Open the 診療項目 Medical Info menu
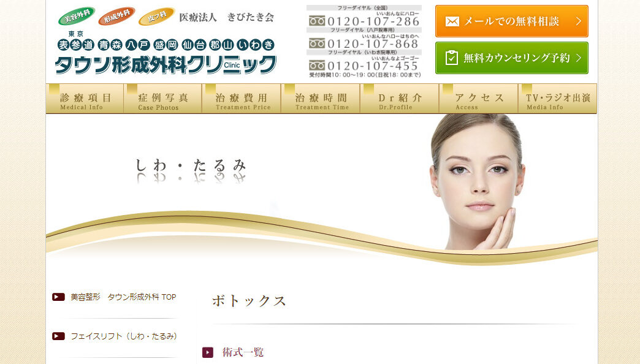 (x=85, y=99)
